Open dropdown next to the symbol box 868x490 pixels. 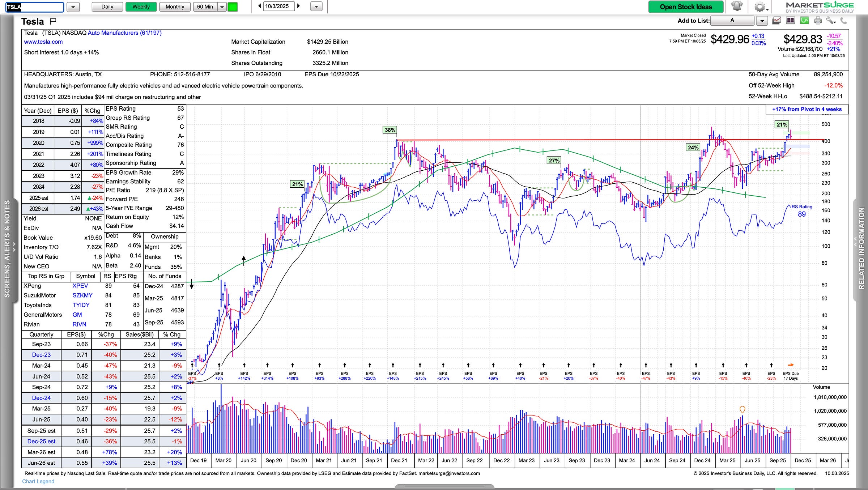(73, 7)
